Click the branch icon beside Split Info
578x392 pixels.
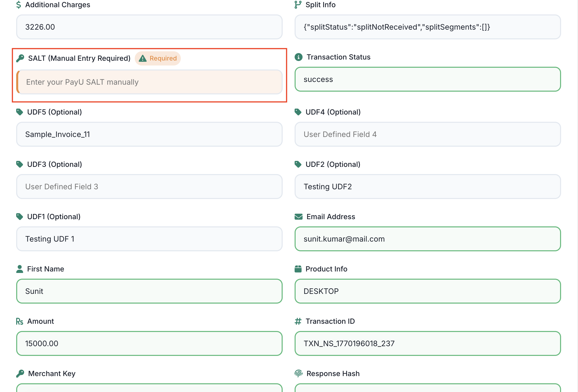[x=298, y=5]
